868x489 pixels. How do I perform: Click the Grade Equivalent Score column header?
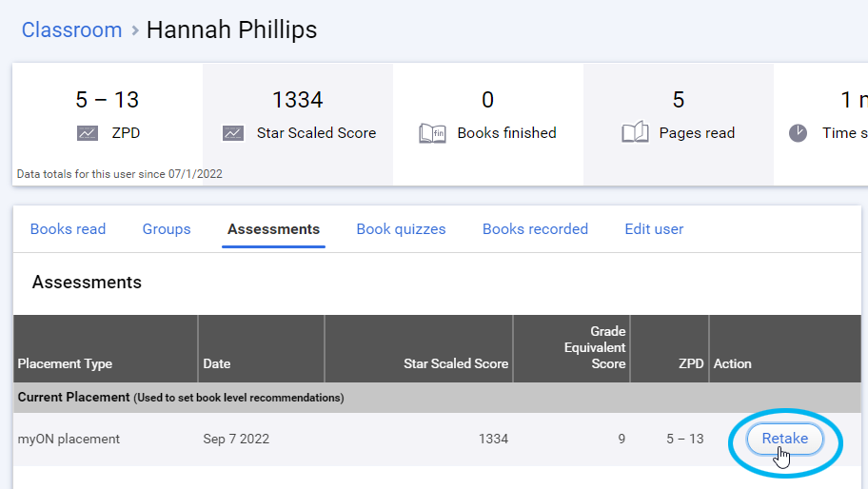pos(595,347)
